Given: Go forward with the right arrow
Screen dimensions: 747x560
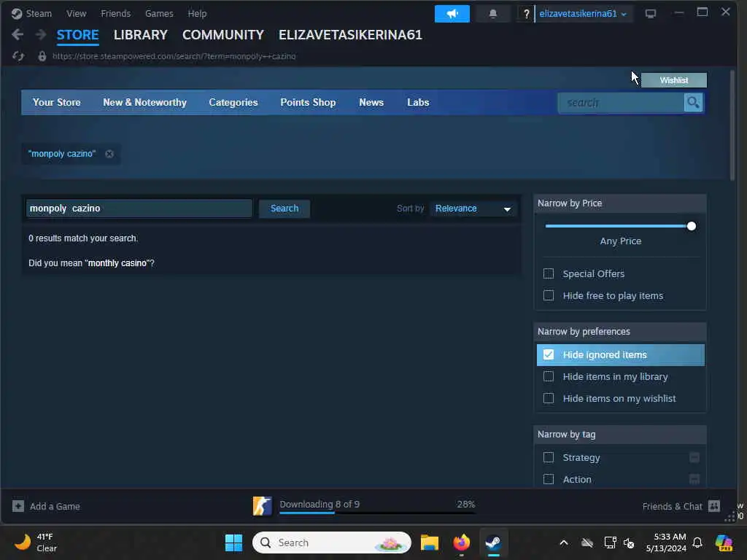Looking at the screenshot, I should pos(41,34).
